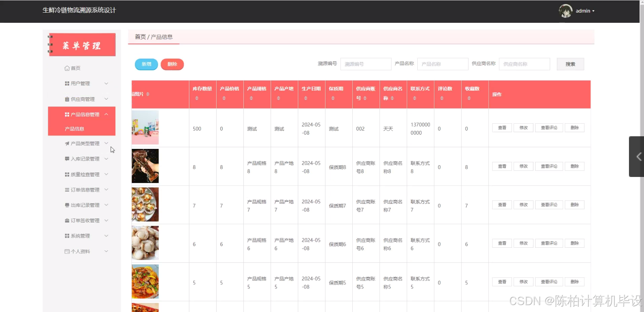Focus the 溯源编号 search field
The width and height of the screenshot is (644, 312).
(366, 64)
